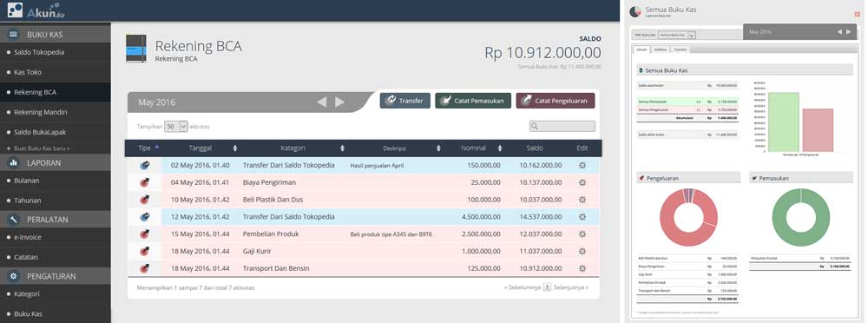Click expense icon on Beli Plastik Dan Dus row
868x323 pixels.
point(144,200)
